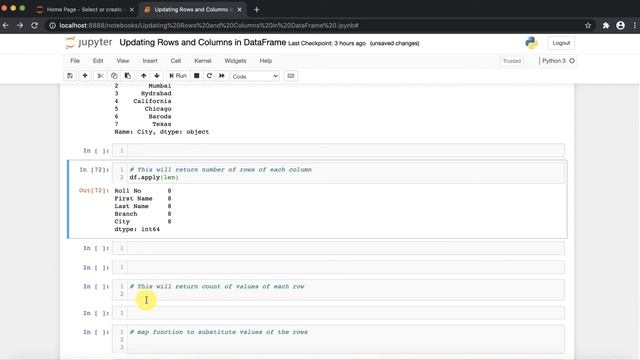Screen dimensions: 640x360
Task: Click the empty cell above In [72]
Action: click(x=338, y=151)
